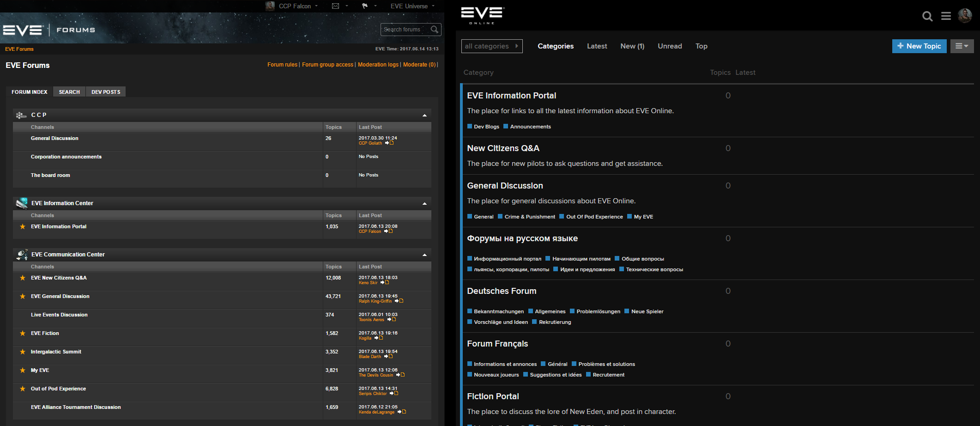
Task: Click the EVE Forums logo in old forum banner
Action: pyautogui.click(x=49, y=30)
